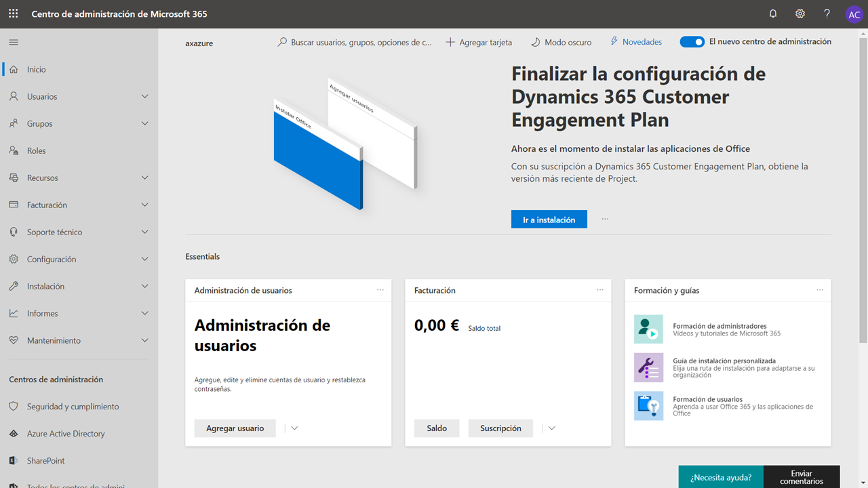Open the help question mark icon
868x488 pixels.
point(827,14)
